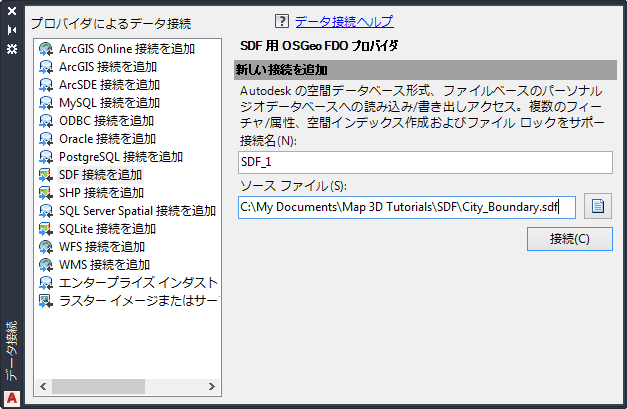Open palette properties gear icon

12,49
